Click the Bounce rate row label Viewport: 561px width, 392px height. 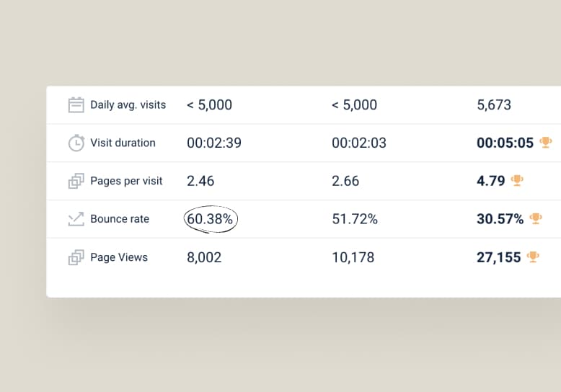(x=120, y=219)
